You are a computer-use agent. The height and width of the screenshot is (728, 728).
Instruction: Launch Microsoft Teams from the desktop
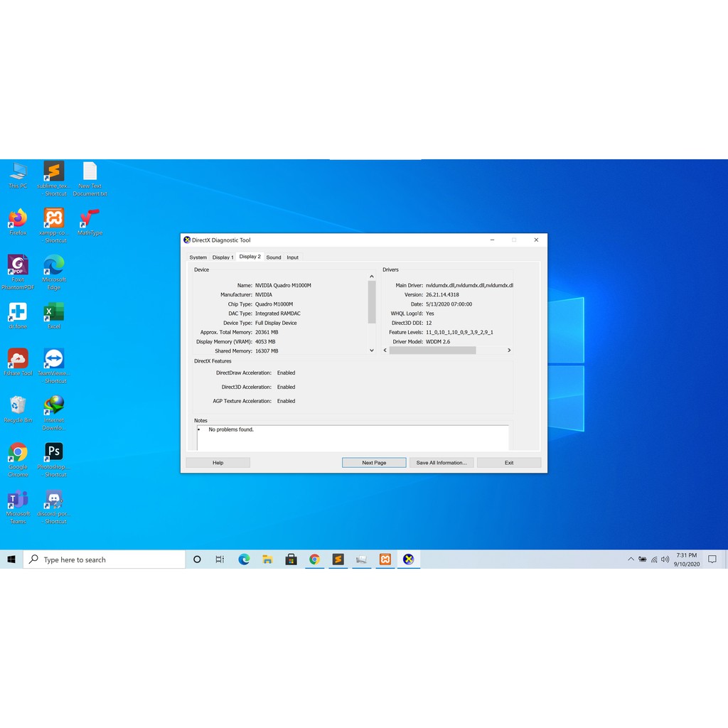click(18, 501)
